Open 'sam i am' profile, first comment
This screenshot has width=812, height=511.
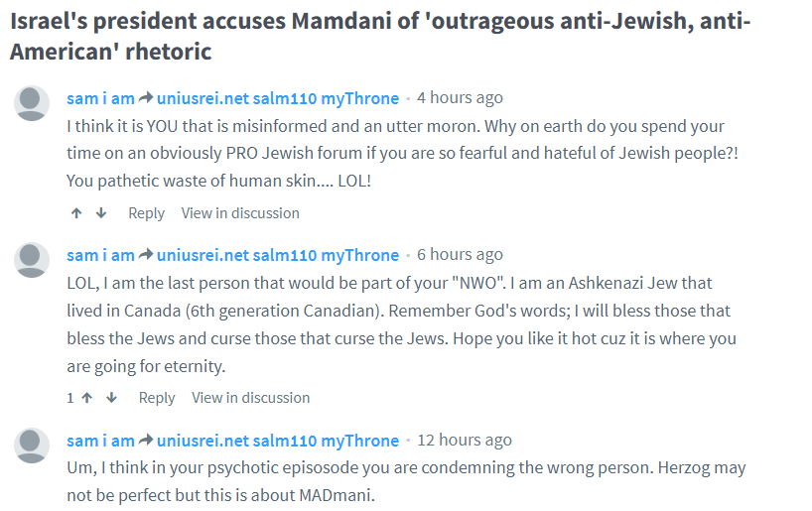click(100, 98)
